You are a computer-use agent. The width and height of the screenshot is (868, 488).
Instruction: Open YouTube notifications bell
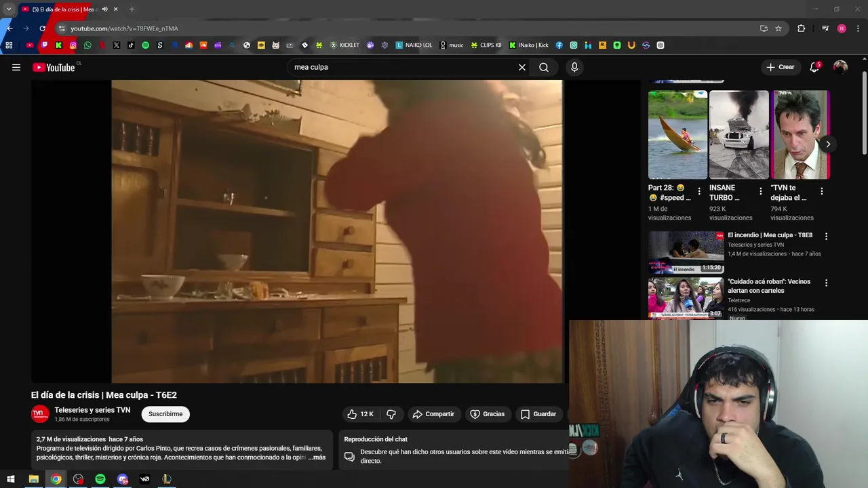(x=814, y=67)
